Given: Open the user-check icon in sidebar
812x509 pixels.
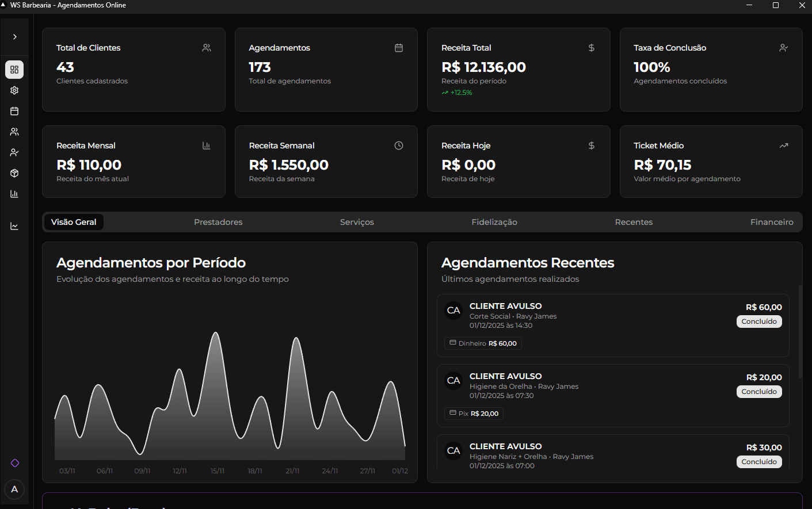Looking at the screenshot, I should coord(14,152).
